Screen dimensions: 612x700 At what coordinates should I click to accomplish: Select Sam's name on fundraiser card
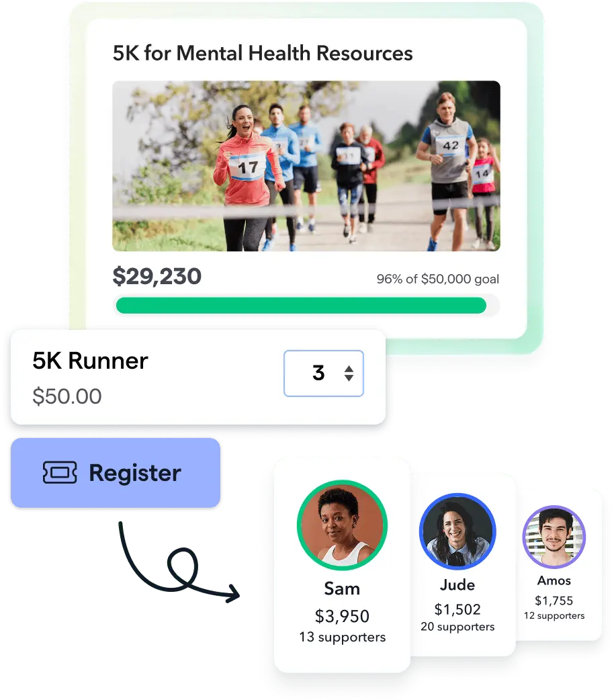[x=342, y=589]
